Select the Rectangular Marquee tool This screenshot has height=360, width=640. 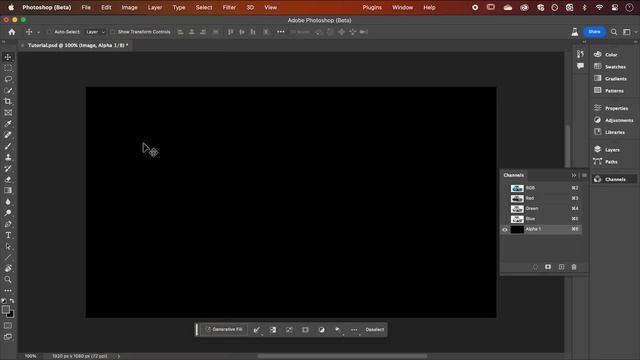pos(8,68)
